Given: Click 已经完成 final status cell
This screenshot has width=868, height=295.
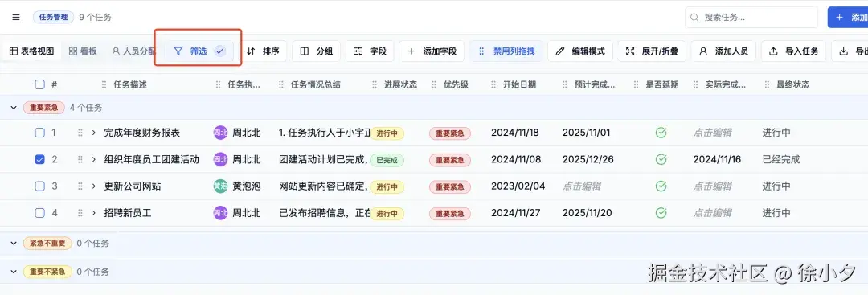Looking at the screenshot, I should coord(781,159).
